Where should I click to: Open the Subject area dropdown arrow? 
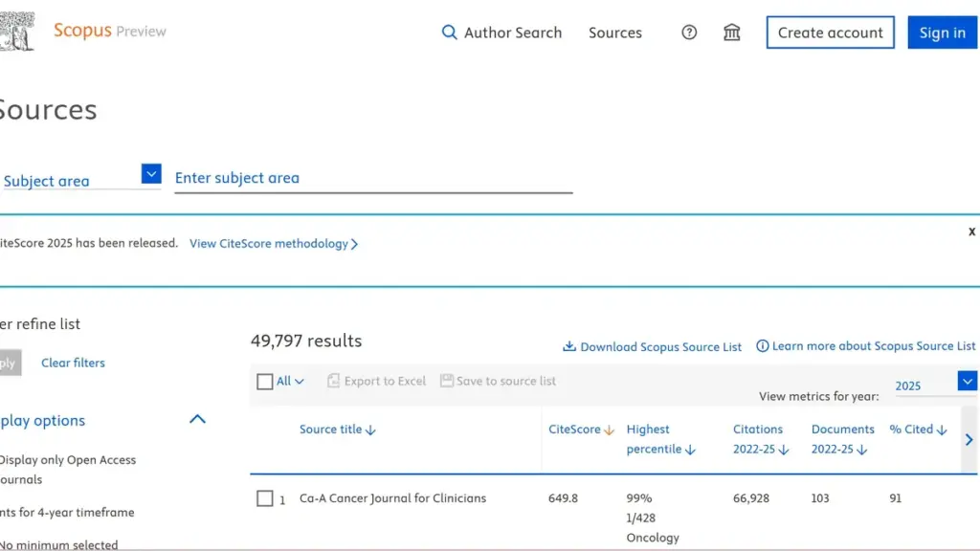point(150,174)
